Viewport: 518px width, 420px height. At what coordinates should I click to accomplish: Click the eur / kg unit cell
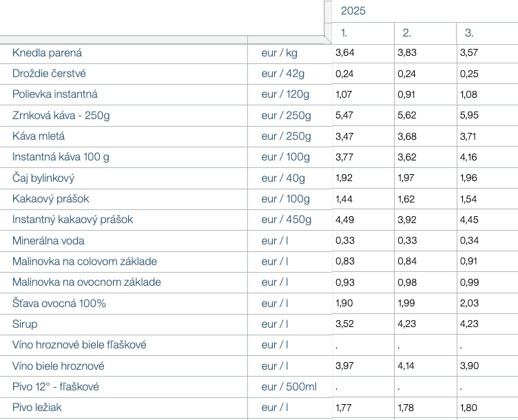tap(280, 53)
